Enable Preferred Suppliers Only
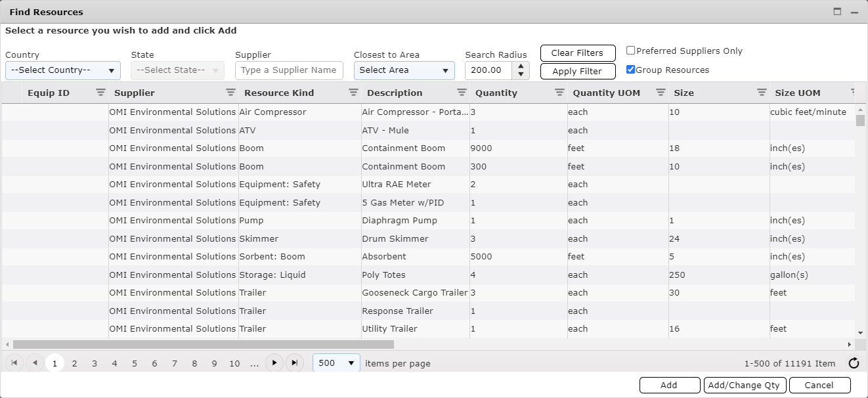This screenshot has width=868, height=398. point(630,50)
